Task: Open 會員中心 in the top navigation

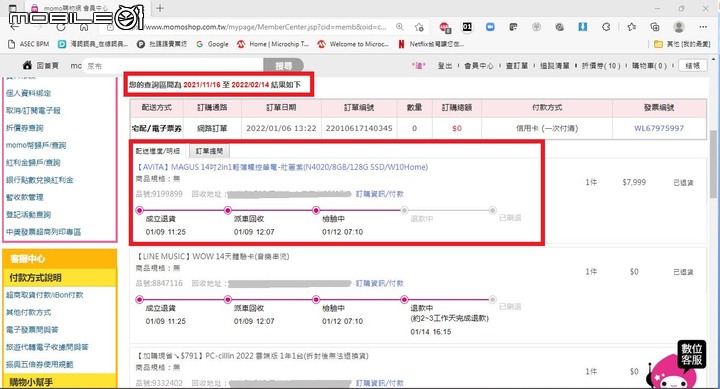Action: (478, 66)
